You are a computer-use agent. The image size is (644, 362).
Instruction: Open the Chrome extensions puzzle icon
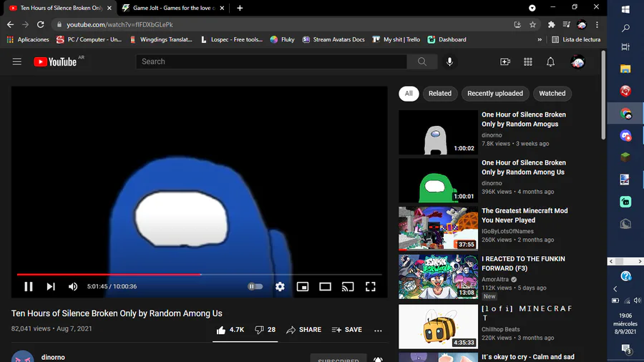point(551,24)
